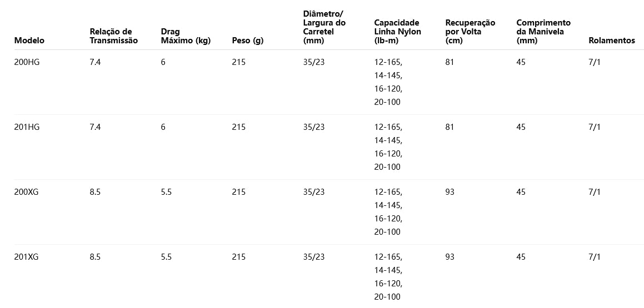Image resolution: width=644 pixels, height=308 pixels.
Task: Click the Capacidade Linha Nylon header
Action: [397, 32]
